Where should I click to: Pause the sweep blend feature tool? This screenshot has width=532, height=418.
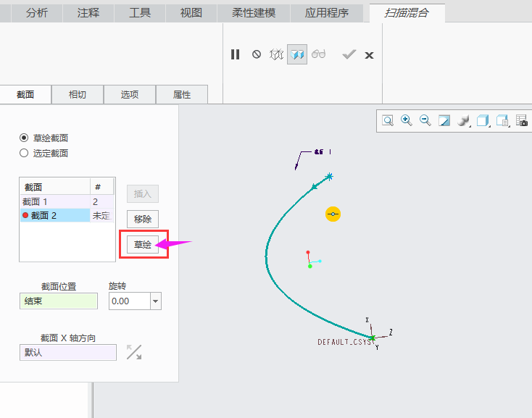(235, 54)
